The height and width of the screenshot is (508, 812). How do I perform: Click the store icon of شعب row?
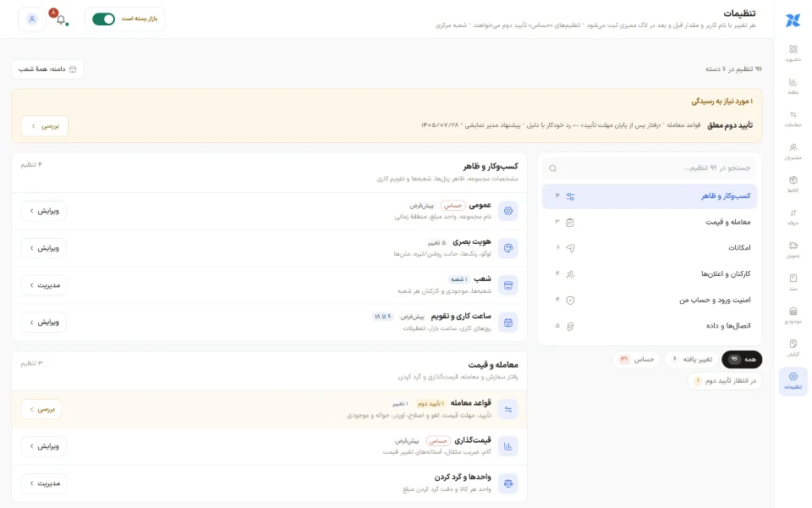pos(508,285)
